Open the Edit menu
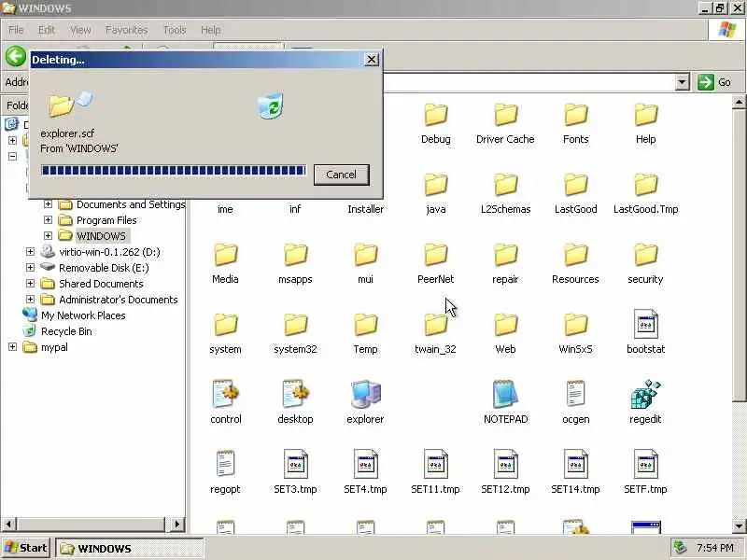This screenshot has width=747, height=560. point(46,30)
